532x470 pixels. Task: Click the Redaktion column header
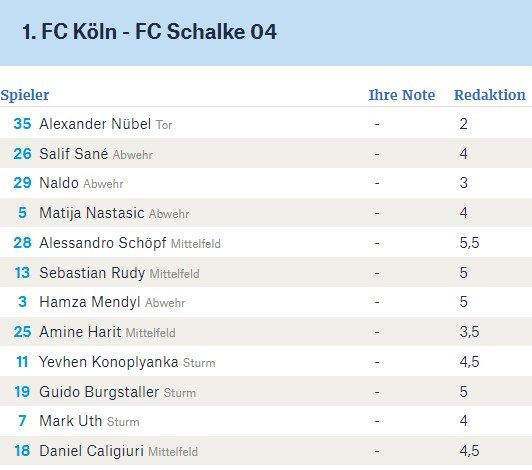(490, 95)
